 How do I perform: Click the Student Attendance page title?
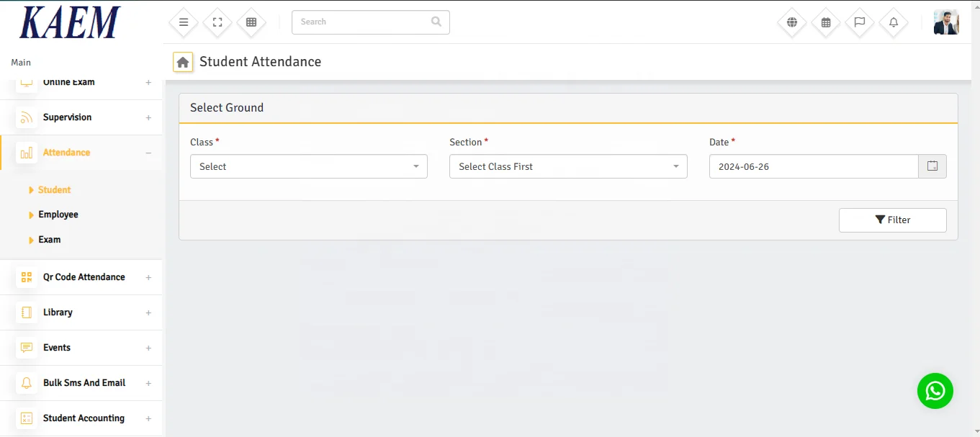pos(260,62)
